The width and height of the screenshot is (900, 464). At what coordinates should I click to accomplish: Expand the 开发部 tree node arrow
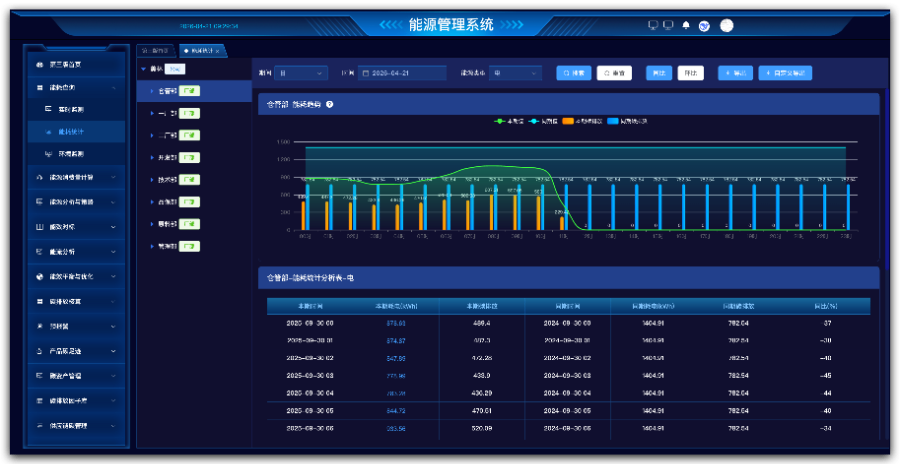pyautogui.click(x=152, y=157)
